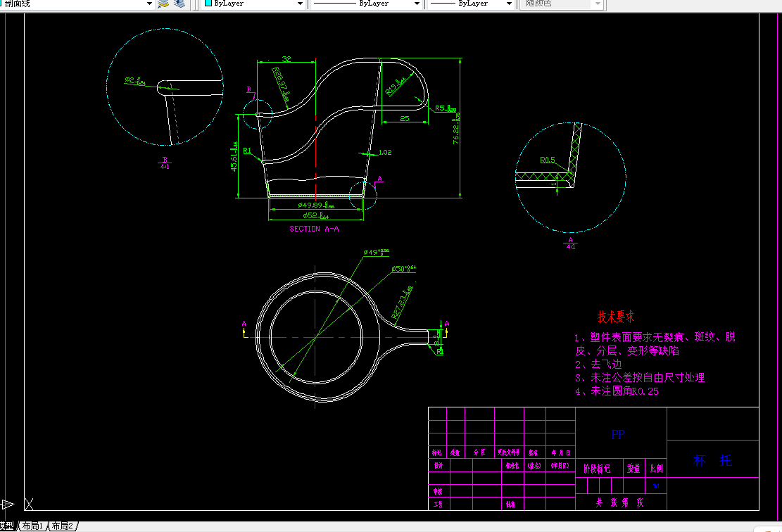
Task: Open the Layer States Manager icon
Action: (x=179, y=4)
